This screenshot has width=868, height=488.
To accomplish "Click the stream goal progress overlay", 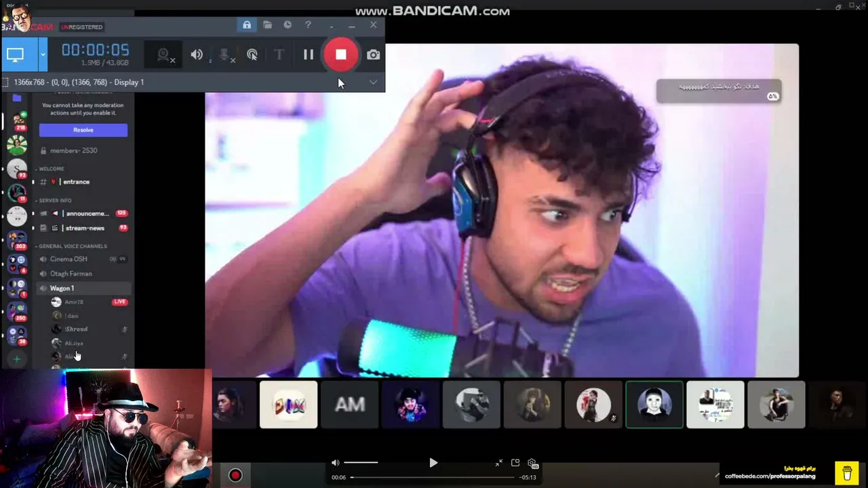I will coord(719,91).
